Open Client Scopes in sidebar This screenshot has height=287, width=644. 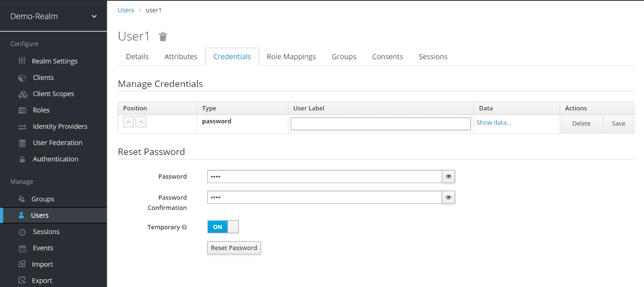(53, 94)
